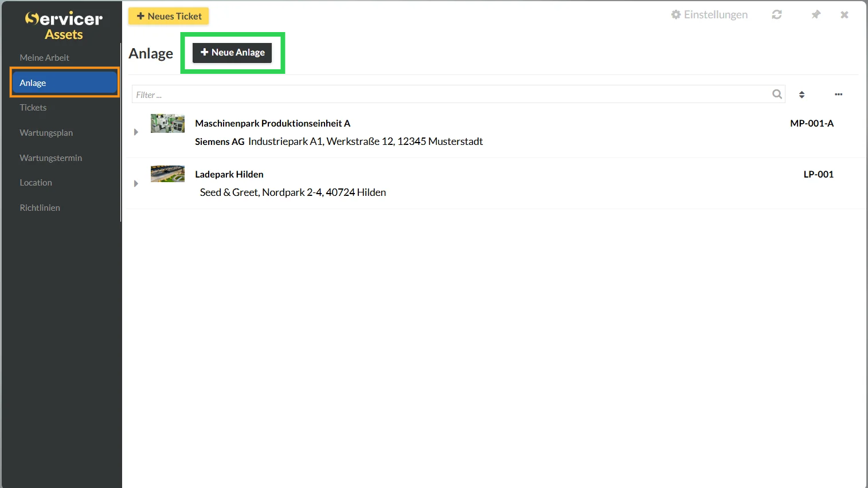Viewport: 868px width, 488px height.
Task: Expand the Ladepark Hilden row
Action: (136, 184)
